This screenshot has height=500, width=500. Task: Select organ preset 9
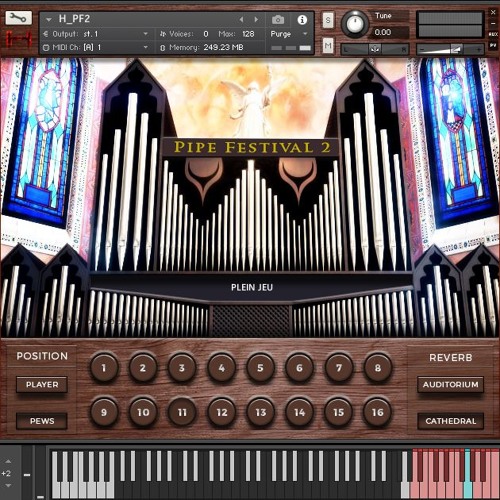(x=104, y=412)
